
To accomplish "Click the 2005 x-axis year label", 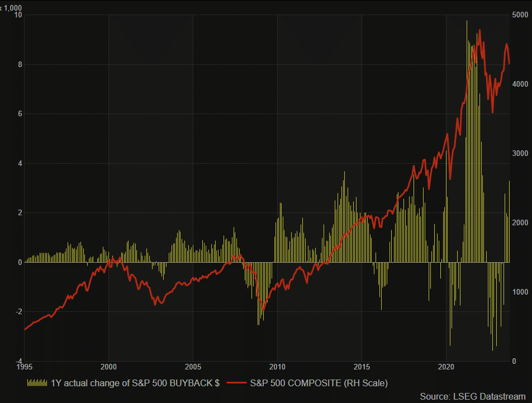I will 193,367.
